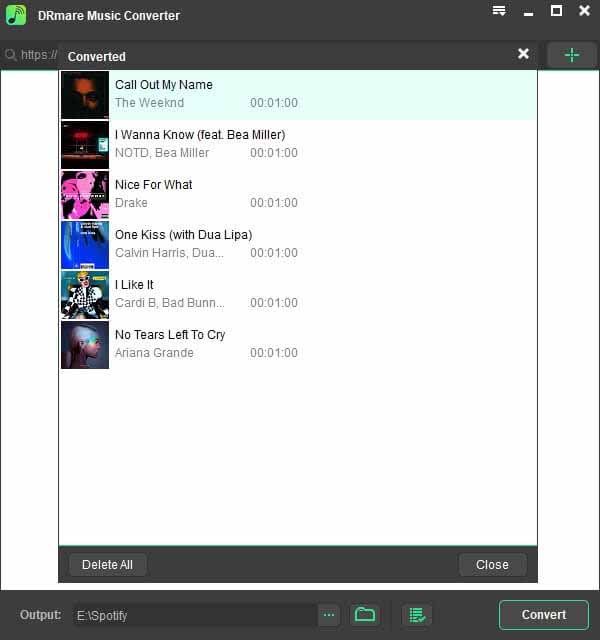Select Nice For What album thumbnail
The image size is (600, 640).
pyautogui.click(x=85, y=195)
